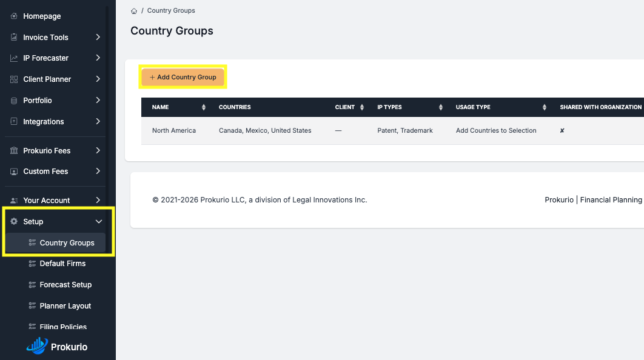Select the IP Forecaster chart icon
The image size is (644, 360).
[x=13, y=58]
